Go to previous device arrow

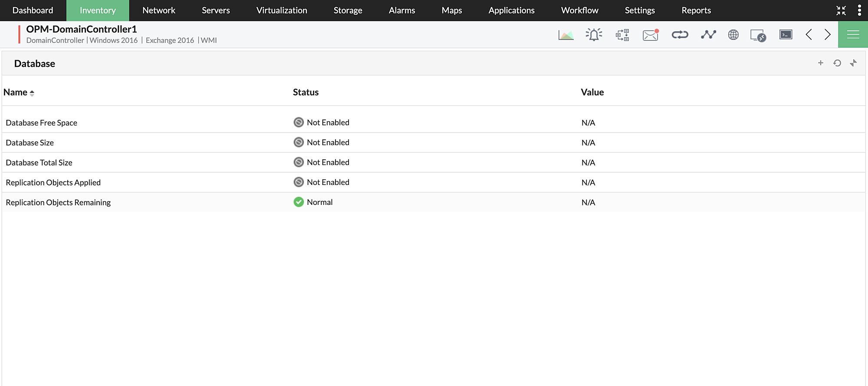tap(809, 35)
